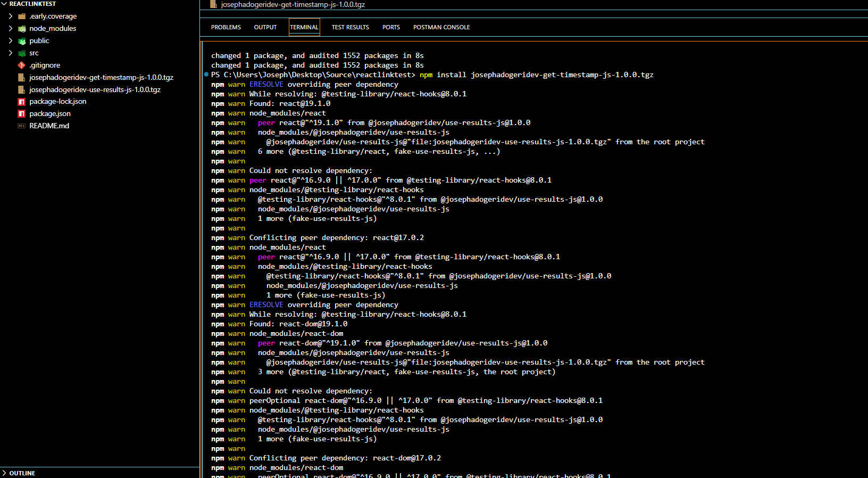Select the TERMINAL panel tab
This screenshot has height=478, width=868.
tap(304, 27)
